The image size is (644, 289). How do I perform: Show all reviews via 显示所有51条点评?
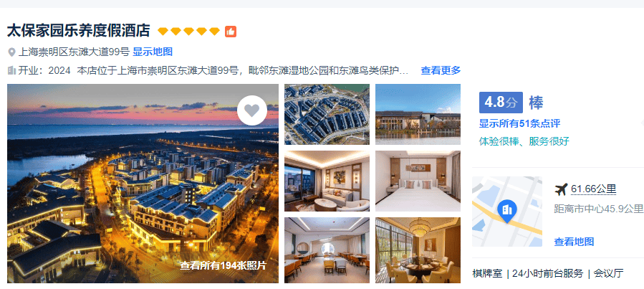(x=519, y=123)
